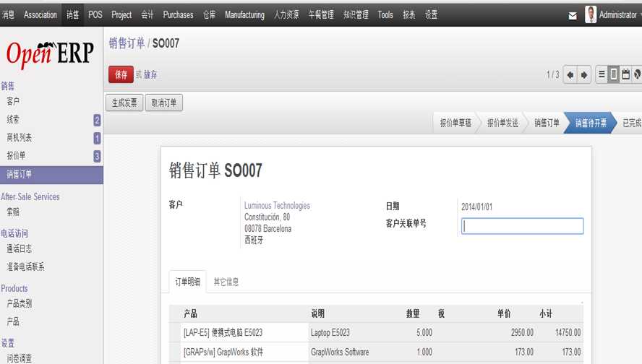Select the 报价单发送 status step

(502, 123)
